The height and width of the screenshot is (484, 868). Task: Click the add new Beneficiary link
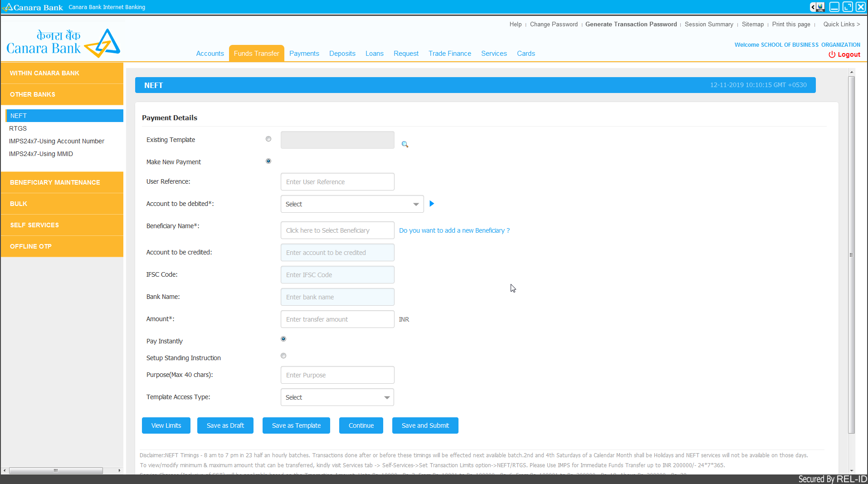pyautogui.click(x=454, y=230)
